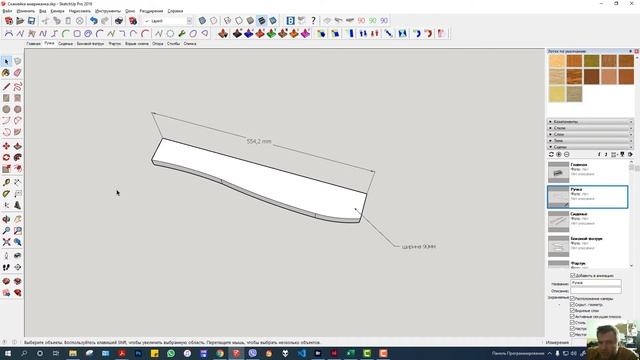This screenshot has width=640, height=360.
Task: Click the scene name input field
Action: 596,283
